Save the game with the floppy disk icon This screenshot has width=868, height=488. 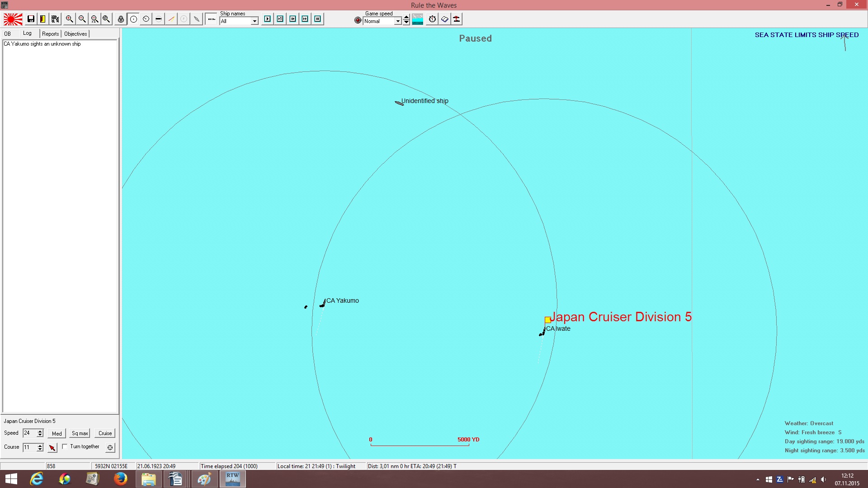pyautogui.click(x=31, y=19)
